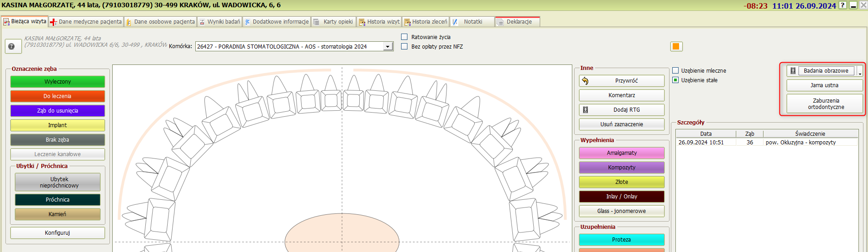Open the Notatki tab
This screenshot has height=252, width=868.
(472, 22)
